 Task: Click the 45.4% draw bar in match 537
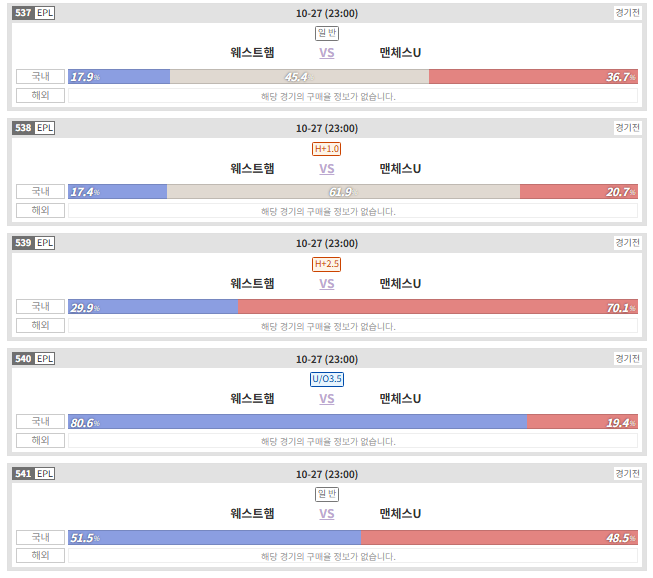point(299,77)
